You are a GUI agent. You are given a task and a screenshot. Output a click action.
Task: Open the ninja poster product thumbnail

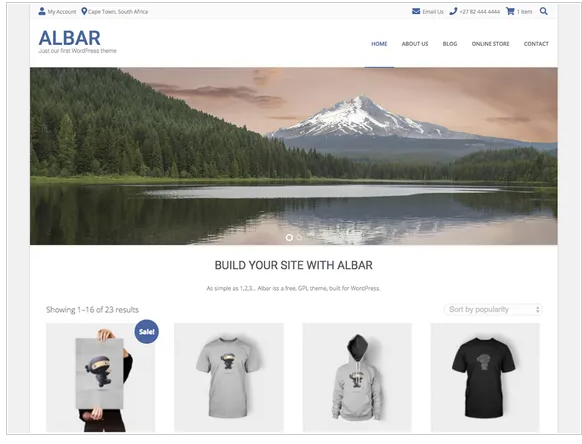[x=101, y=378]
